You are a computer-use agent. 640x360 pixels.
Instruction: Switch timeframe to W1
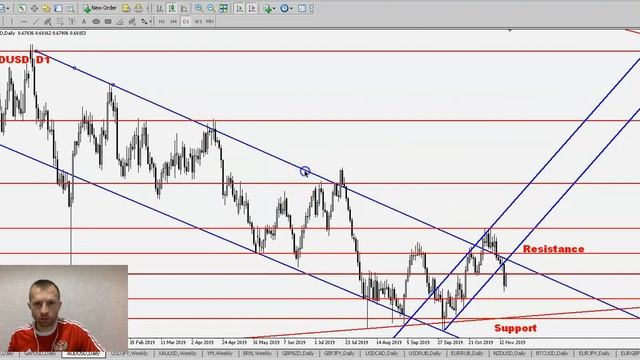(x=198, y=21)
